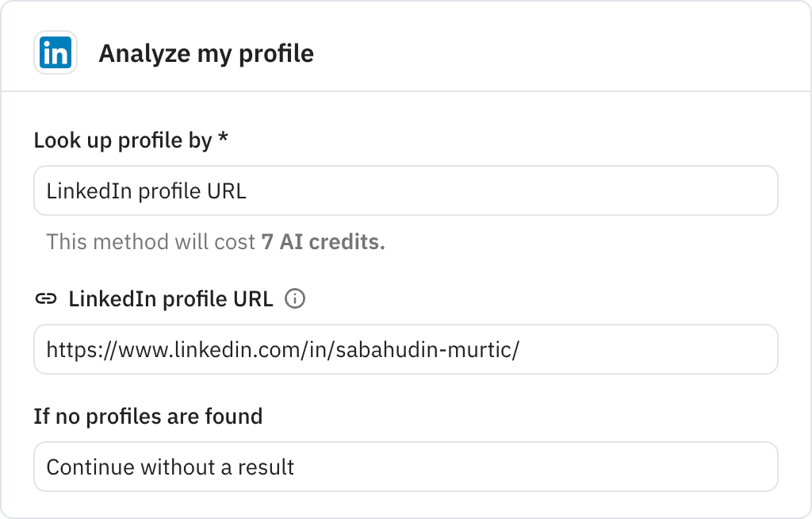Click the LinkedIn logo icon in the header
Image resolution: width=812 pixels, height=519 pixels.
coord(54,53)
